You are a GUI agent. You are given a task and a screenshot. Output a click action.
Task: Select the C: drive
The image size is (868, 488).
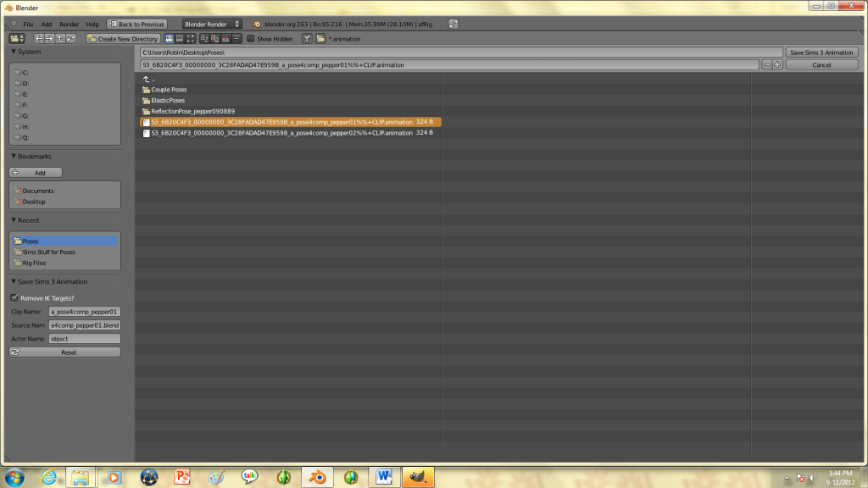click(x=64, y=73)
